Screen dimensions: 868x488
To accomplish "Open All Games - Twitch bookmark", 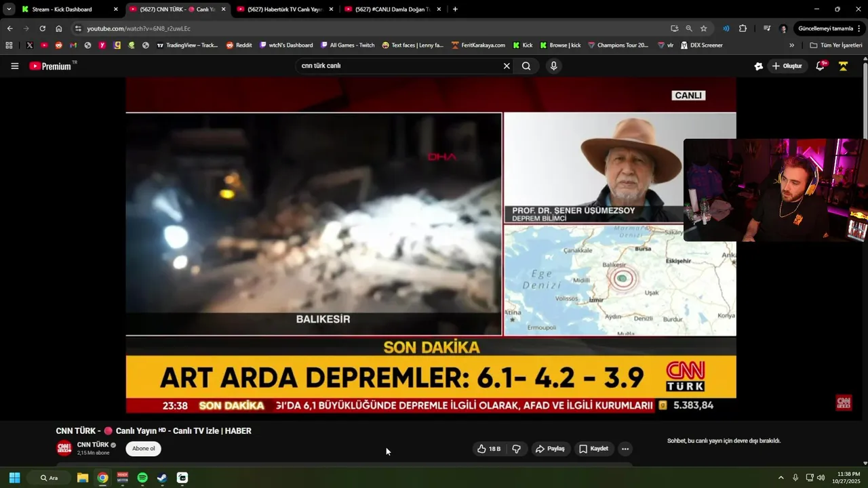I will tap(347, 45).
